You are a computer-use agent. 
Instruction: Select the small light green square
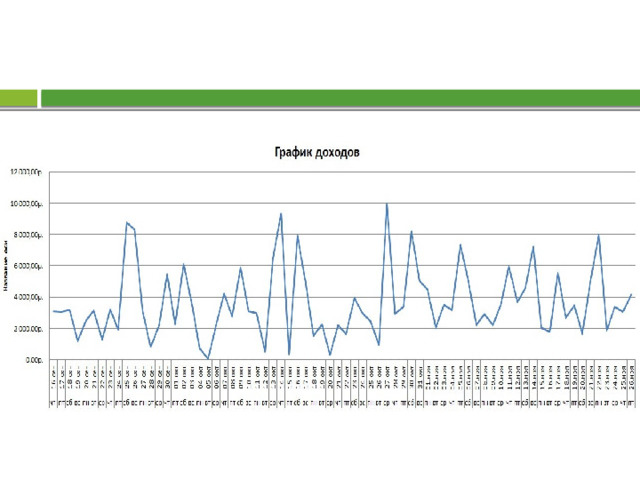[x=18, y=97]
